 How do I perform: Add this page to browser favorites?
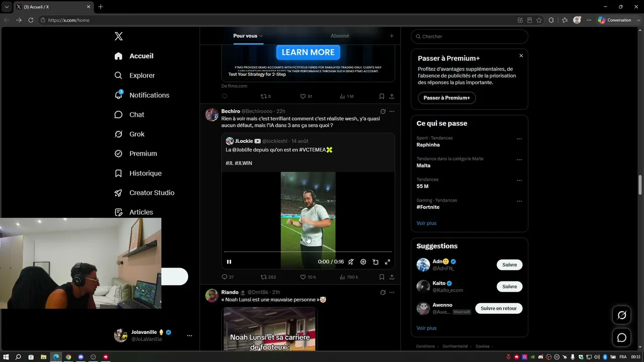539,20
